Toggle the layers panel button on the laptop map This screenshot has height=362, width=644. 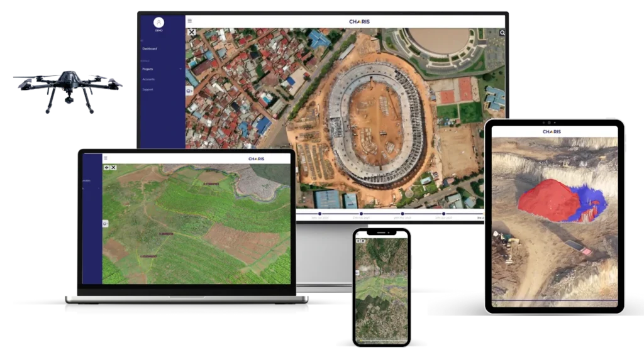pyautogui.click(x=104, y=223)
